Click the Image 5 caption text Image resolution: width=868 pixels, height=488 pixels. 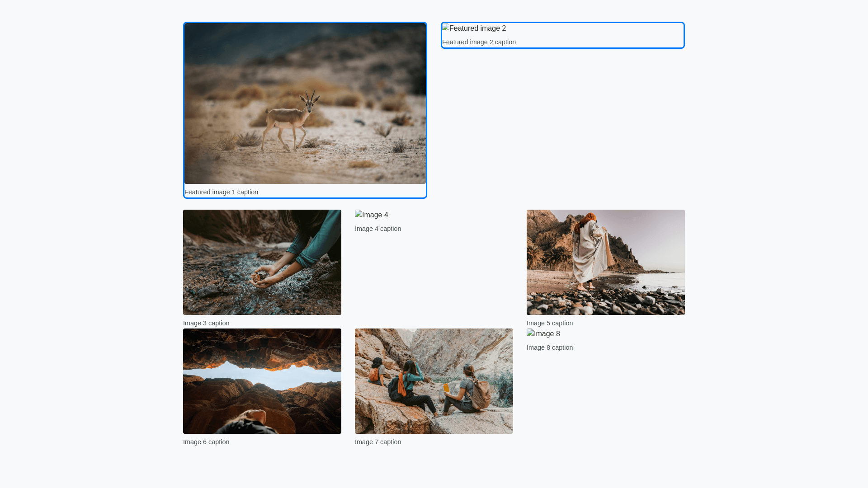point(550,323)
